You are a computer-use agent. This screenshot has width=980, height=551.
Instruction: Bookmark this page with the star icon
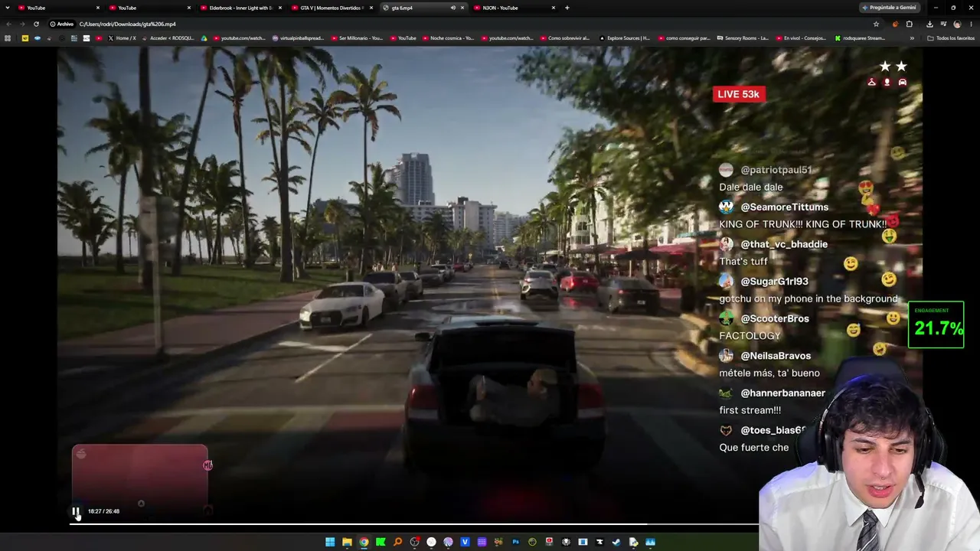tap(877, 24)
